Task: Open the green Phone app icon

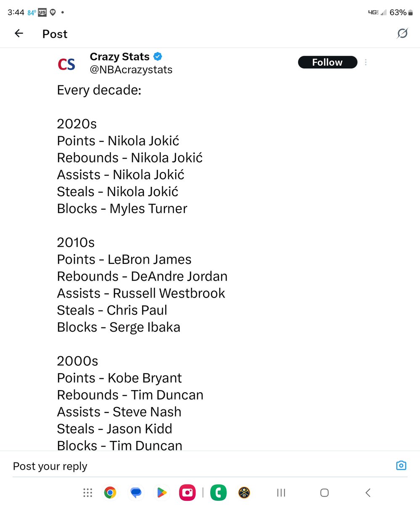Action: pos(219,492)
